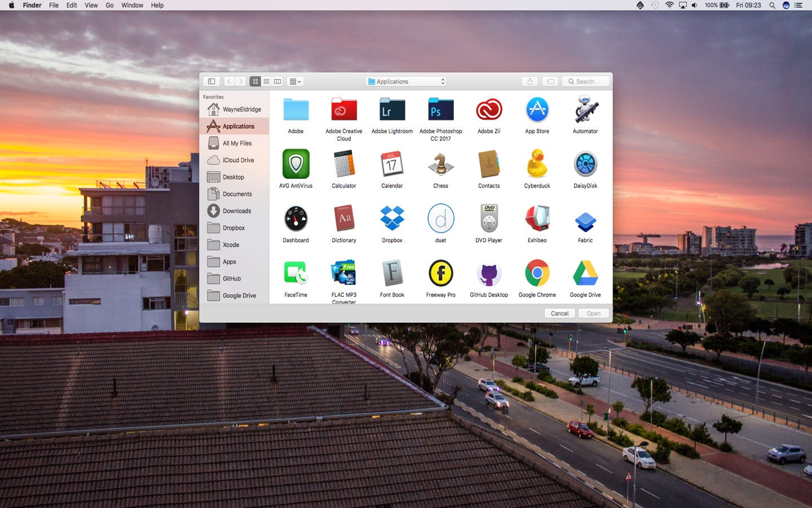The width and height of the screenshot is (812, 508).
Task: Go forward to next folder
Action: pyautogui.click(x=240, y=81)
